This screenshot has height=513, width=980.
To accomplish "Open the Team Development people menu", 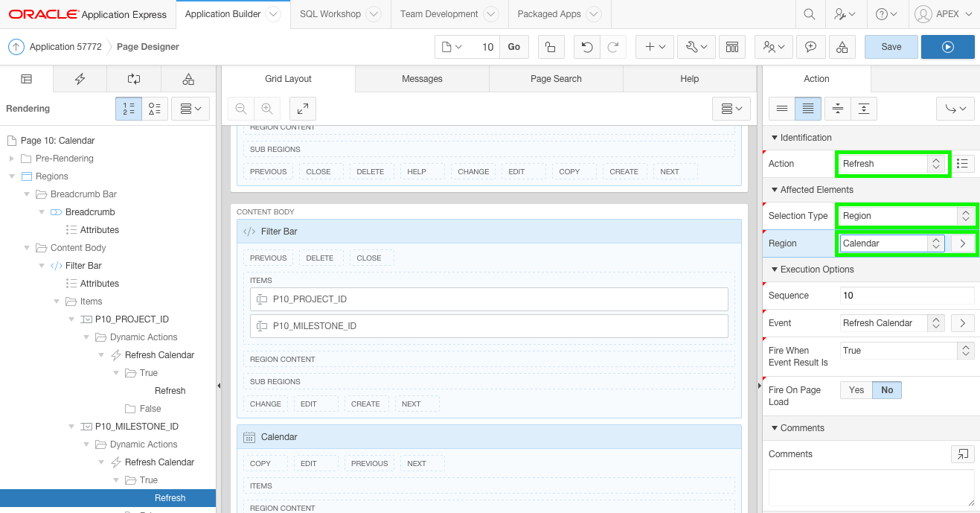I will (x=774, y=47).
